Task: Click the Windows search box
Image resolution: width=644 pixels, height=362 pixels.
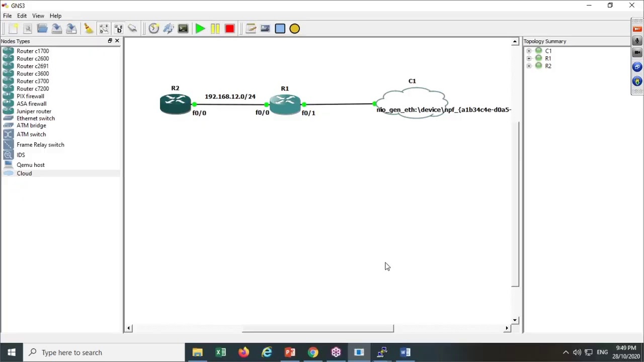Action: pos(105,352)
